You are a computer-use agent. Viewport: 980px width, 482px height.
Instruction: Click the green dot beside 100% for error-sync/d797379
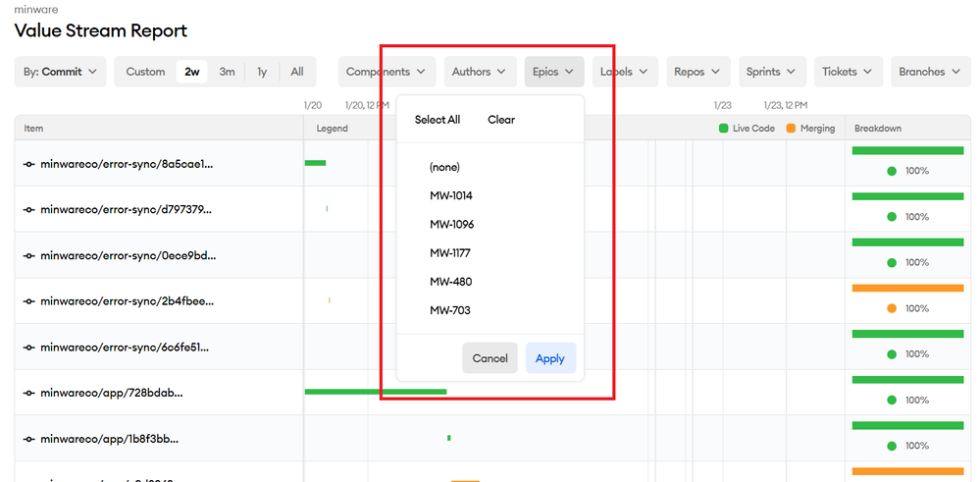point(892,217)
